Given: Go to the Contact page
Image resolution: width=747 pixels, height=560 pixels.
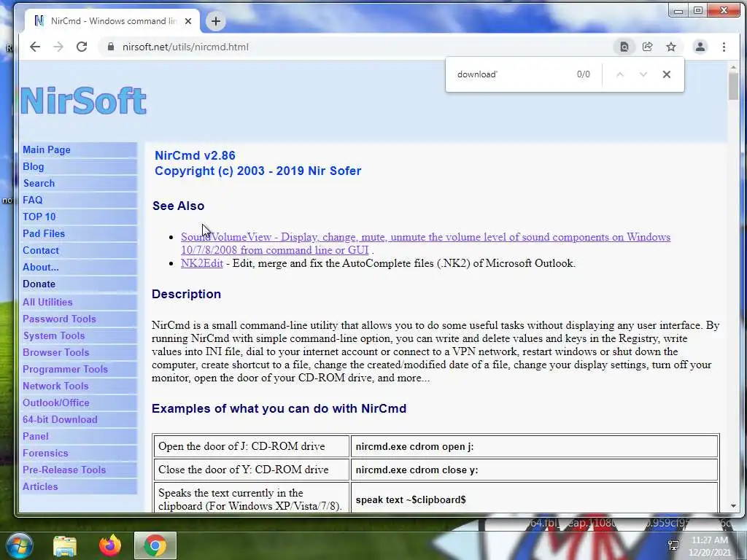Looking at the screenshot, I should click(41, 250).
